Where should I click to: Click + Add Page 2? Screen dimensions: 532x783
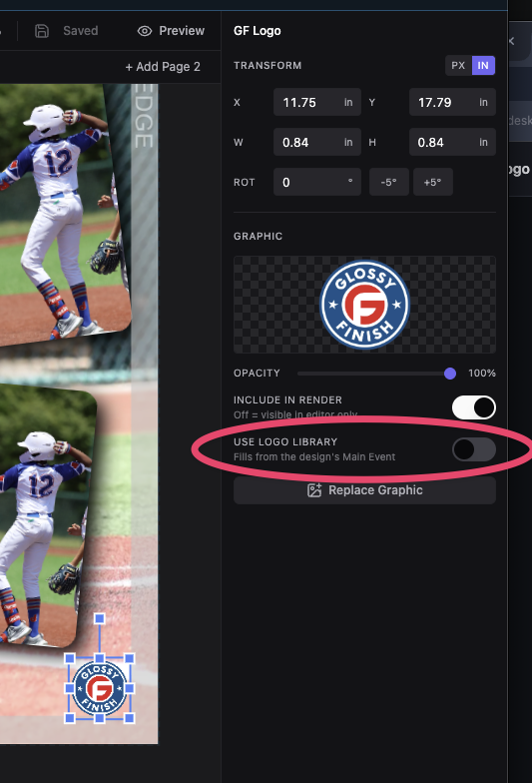click(x=163, y=67)
